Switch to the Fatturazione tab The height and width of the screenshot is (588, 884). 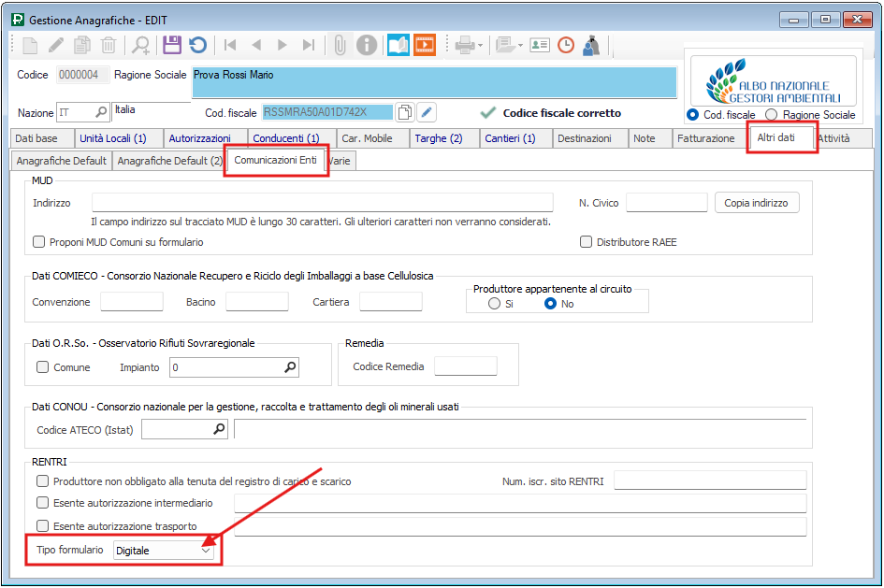click(705, 138)
